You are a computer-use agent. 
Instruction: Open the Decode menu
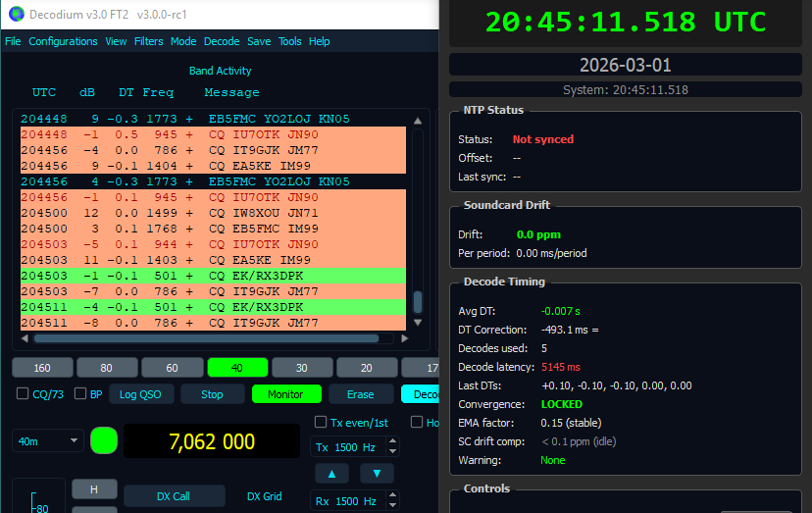pos(222,41)
